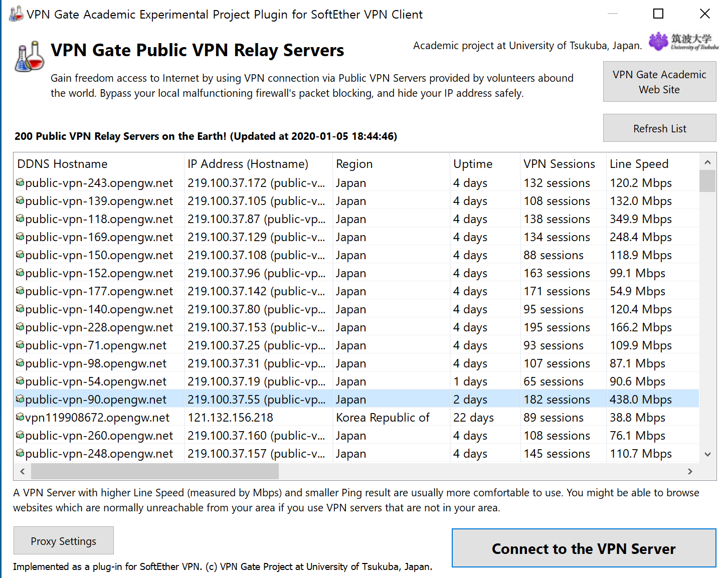
Task: Sort by DDNS Hostname column header
Action: 99,164
